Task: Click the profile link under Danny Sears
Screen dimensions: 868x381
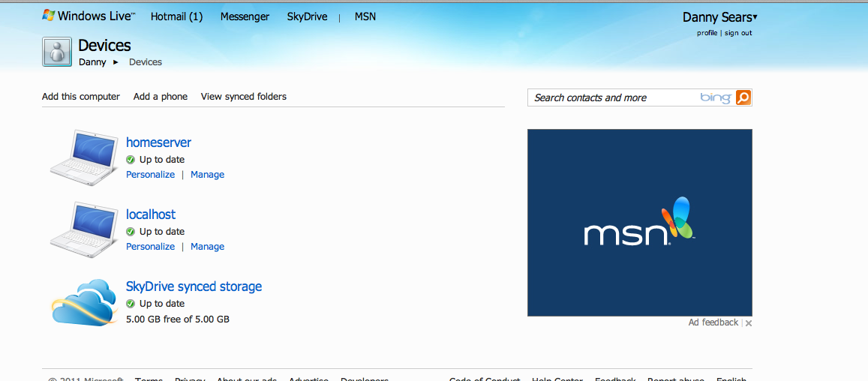Action: tap(707, 33)
